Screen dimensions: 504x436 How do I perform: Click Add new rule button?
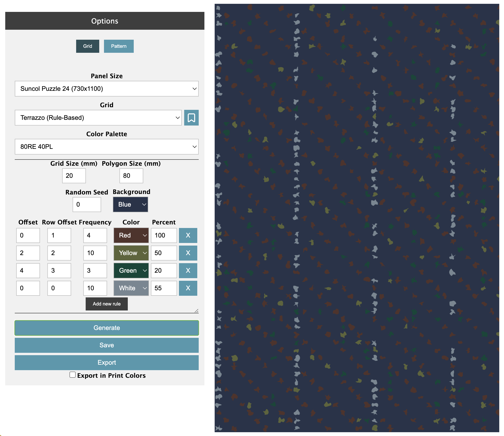[107, 304]
